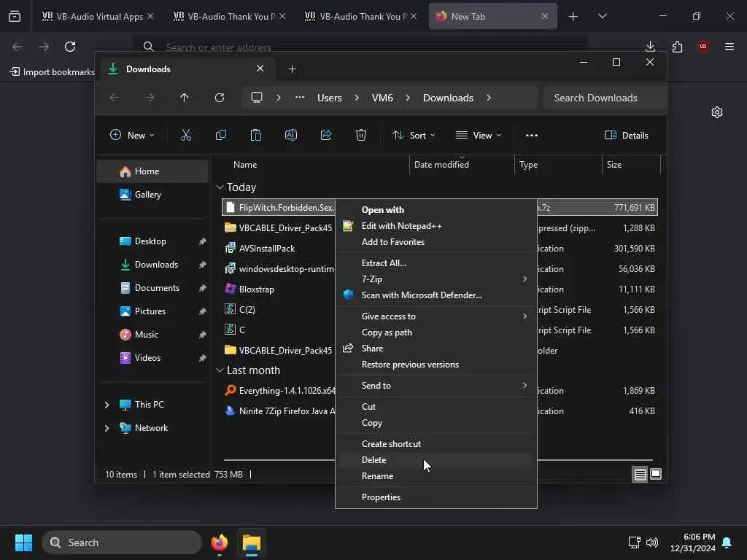Click the Cut scissors icon in Explorer toolbar
The width and height of the screenshot is (747, 560).
tap(186, 135)
